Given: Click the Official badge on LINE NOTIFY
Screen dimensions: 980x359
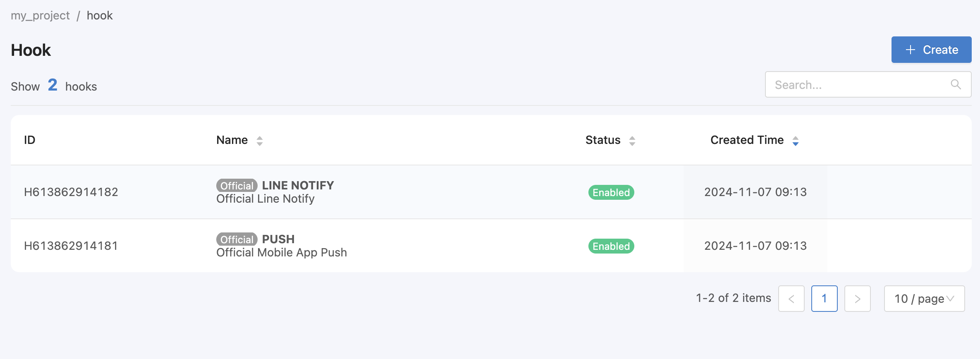Looking at the screenshot, I should click(237, 186).
